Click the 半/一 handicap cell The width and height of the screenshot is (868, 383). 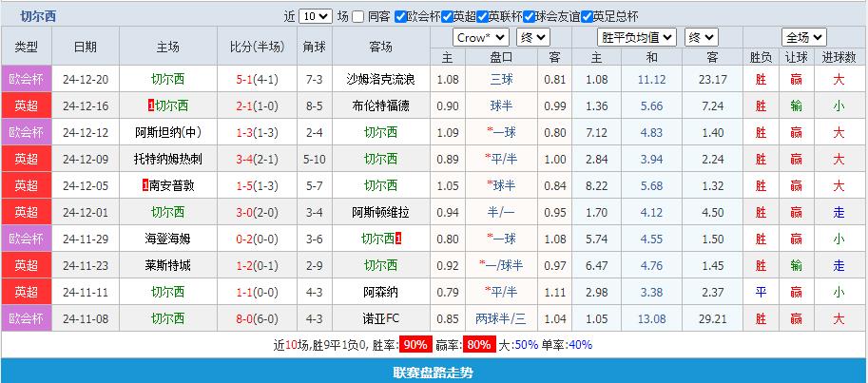click(x=502, y=213)
